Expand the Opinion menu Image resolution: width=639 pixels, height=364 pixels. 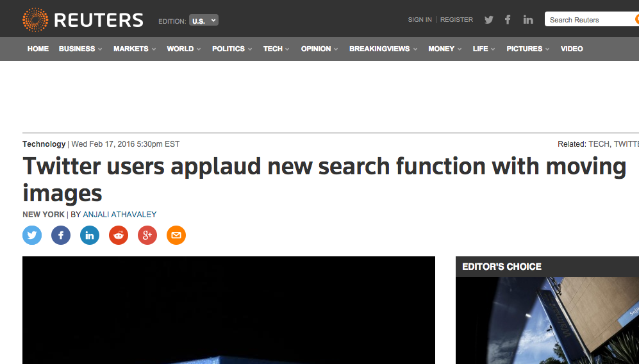coord(319,49)
